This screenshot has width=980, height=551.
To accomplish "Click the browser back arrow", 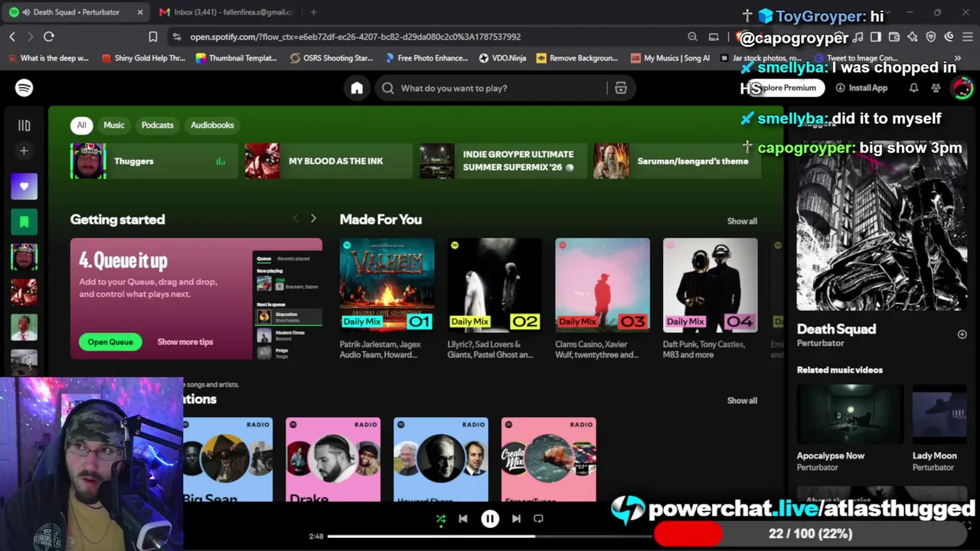I will pos(12,37).
